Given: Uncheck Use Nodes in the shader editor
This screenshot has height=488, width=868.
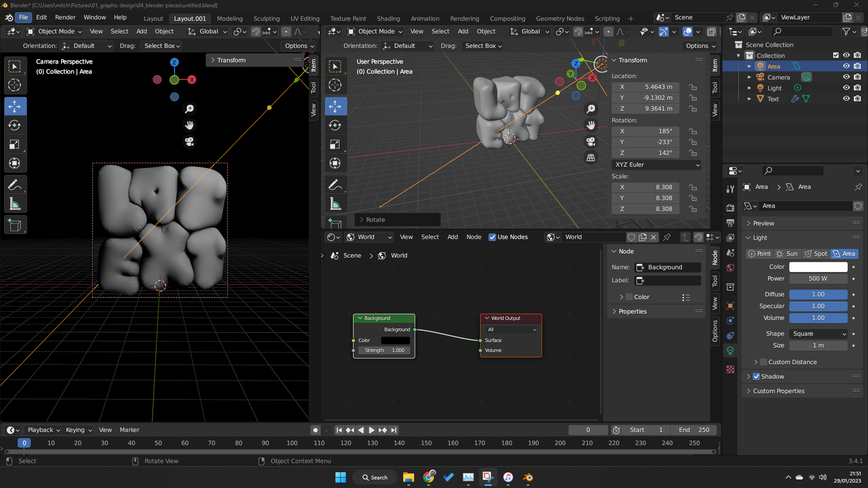Looking at the screenshot, I should click(492, 237).
